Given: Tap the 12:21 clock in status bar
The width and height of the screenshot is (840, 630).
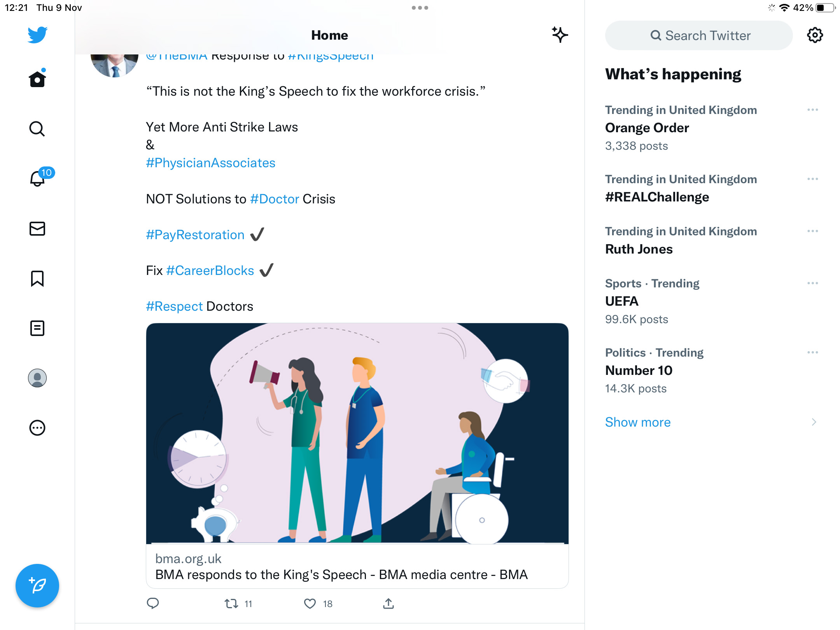Looking at the screenshot, I should pyautogui.click(x=16, y=8).
